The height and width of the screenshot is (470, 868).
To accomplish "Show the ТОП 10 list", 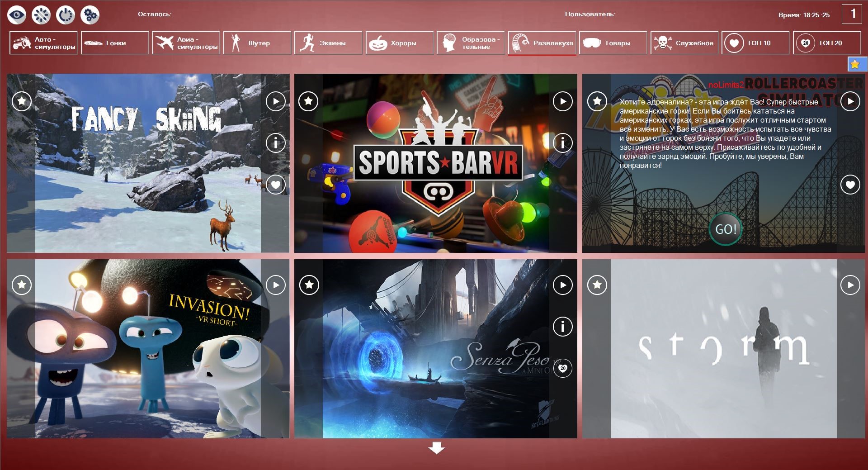I will tap(755, 43).
